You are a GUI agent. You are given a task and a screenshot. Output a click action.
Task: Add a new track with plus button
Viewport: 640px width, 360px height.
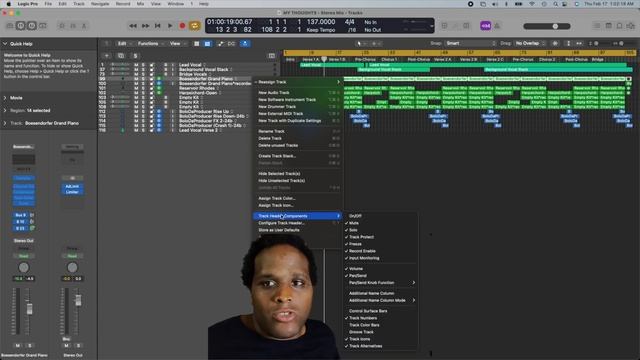pos(107,56)
